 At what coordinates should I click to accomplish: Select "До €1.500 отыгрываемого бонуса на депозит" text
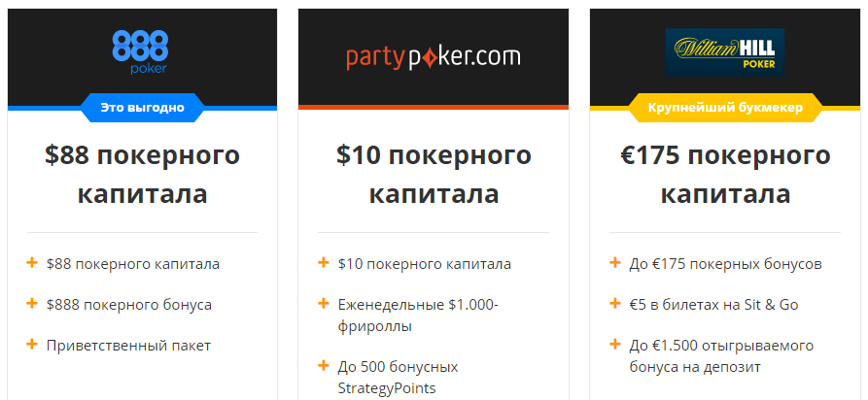click(x=721, y=355)
